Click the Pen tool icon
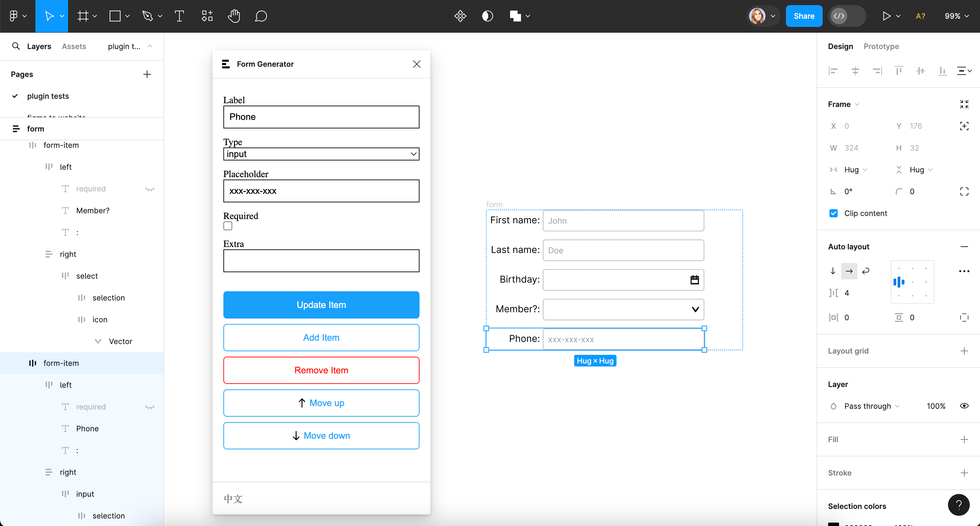The width and height of the screenshot is (980, 526). coord(147,16)
